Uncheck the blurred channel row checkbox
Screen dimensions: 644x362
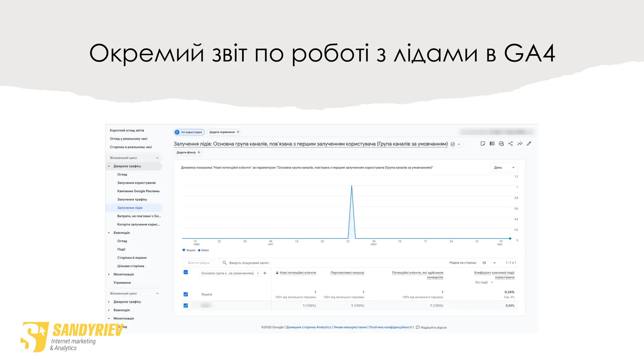click(186, 305)
